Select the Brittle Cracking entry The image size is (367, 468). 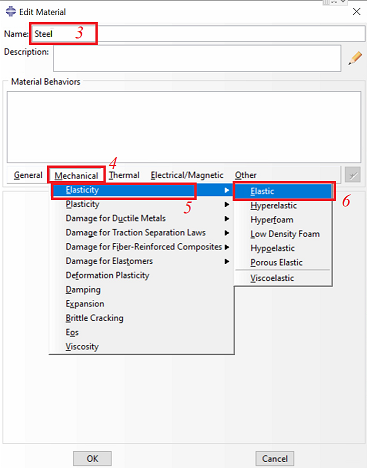141,318
